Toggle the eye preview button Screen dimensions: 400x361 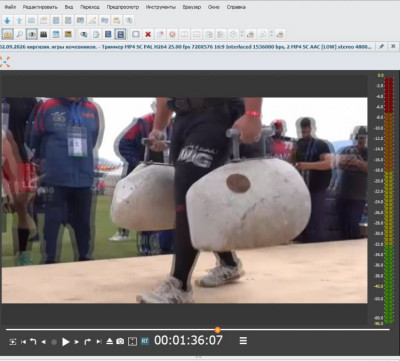point(32,34)
